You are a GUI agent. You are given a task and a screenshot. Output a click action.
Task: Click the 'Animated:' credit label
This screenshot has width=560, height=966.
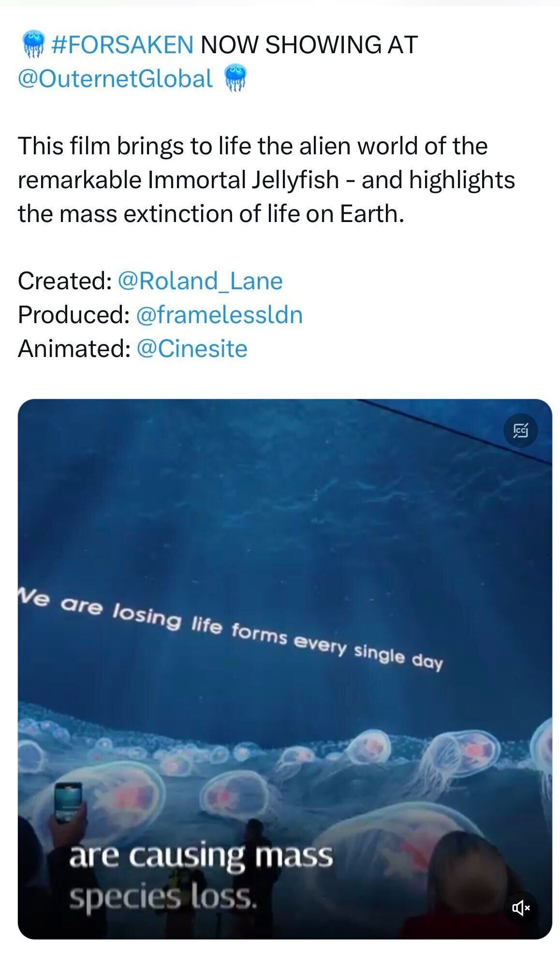pyautogui.click(x=74, y=349)
